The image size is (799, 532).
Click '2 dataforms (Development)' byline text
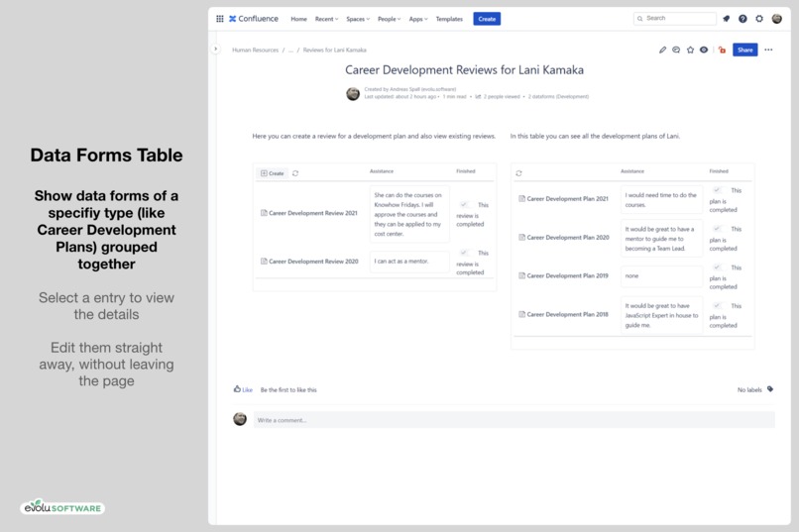(558, 96)
